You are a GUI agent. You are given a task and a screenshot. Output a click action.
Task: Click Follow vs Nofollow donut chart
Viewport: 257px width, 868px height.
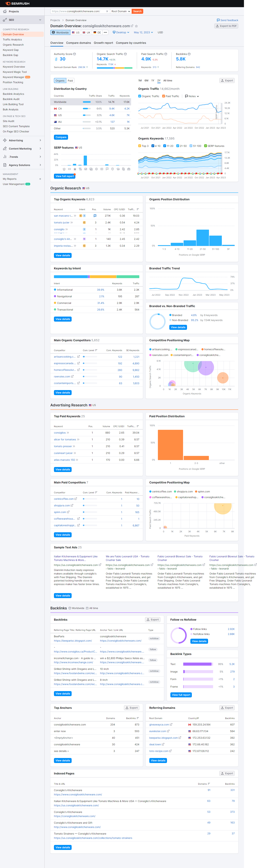click(x=178, y=635)
